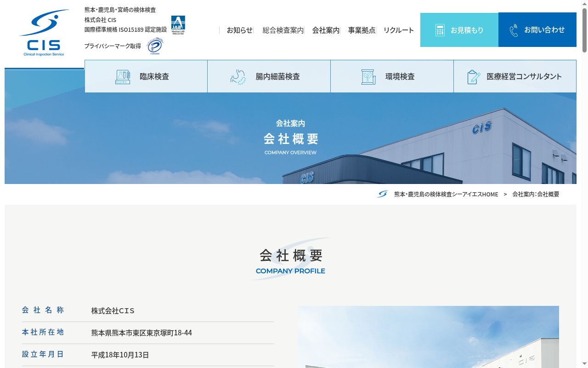The height and width of the screenshot is (368, 588).
Task: Click the 株式会社 CIS header text
Action: click(100, 20)
